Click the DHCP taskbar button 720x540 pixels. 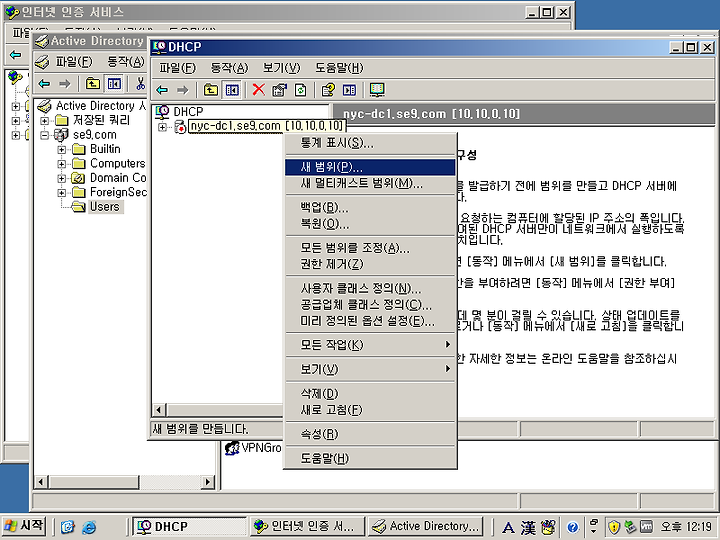pyautogui.click(x=190, y=526)
